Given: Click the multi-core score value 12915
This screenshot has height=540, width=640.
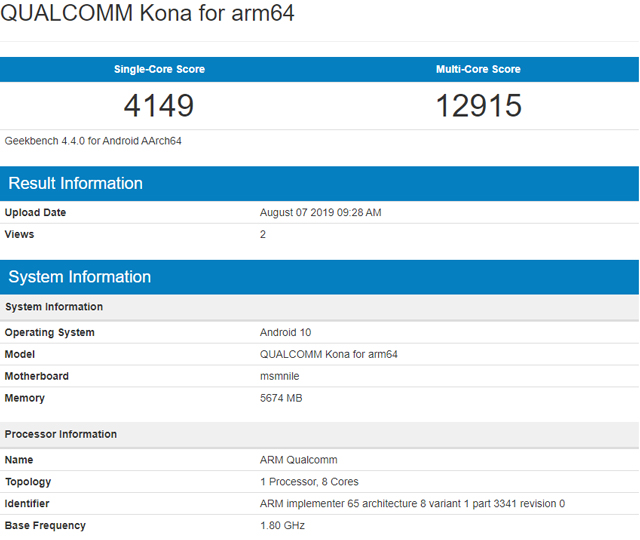Looking at the screenshot, I should pos(478,105).
